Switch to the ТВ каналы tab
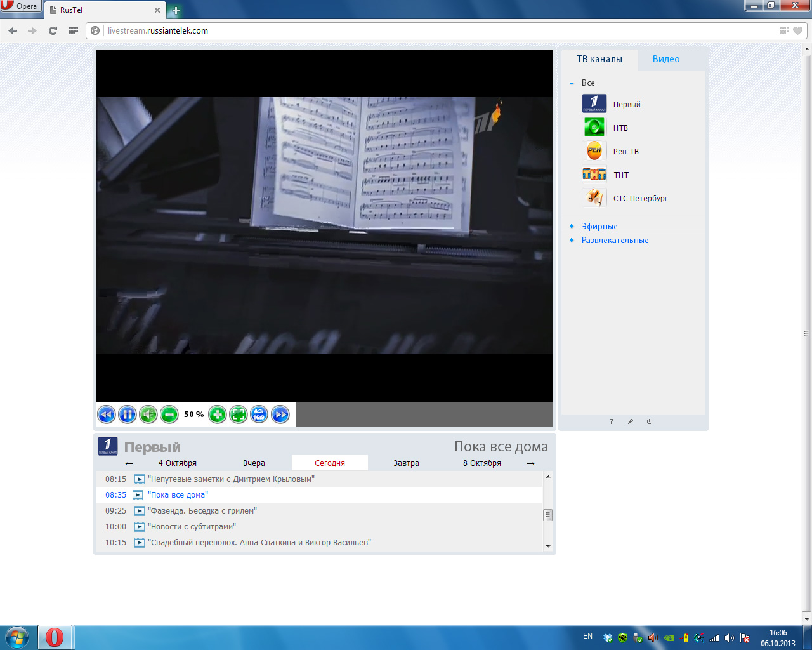Screen dimensions: 812x650 [599, 59]
